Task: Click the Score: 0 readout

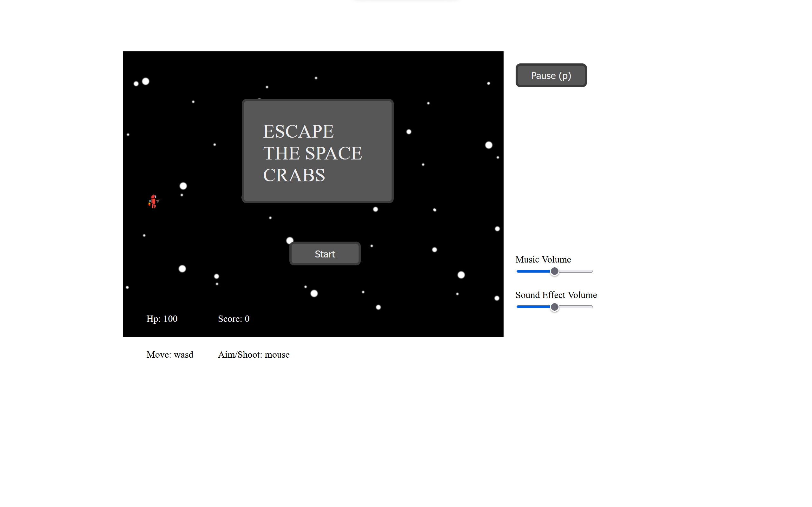Action: tap(234, 319)
